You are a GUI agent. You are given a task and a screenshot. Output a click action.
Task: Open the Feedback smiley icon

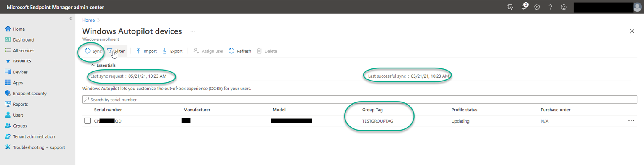[564, 7]
